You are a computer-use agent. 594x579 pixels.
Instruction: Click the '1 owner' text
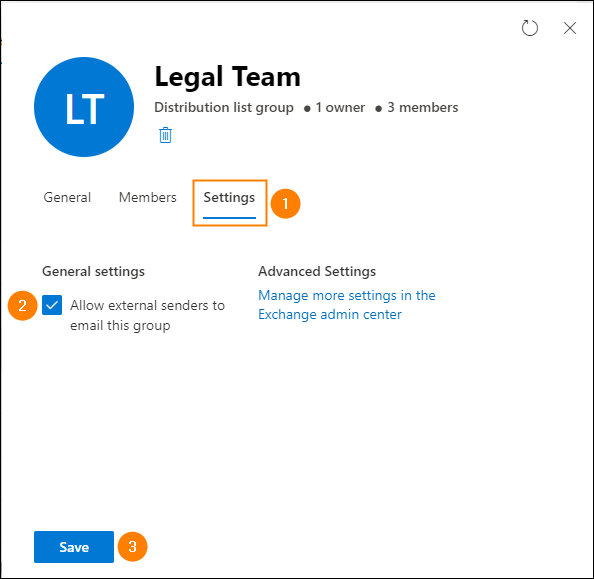coord(340,108)
